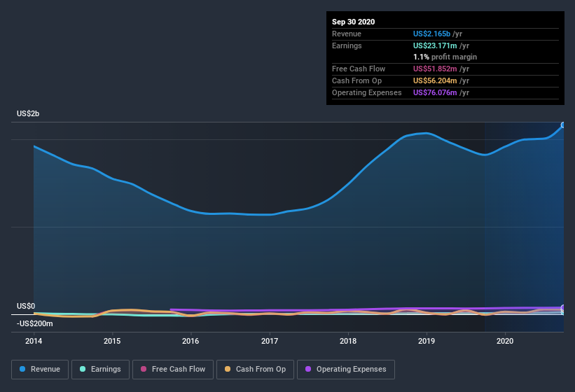This screenshot has height=392, width=575.
Task: Click the 2016 x-axis label
Action: [x=190, y=341]
